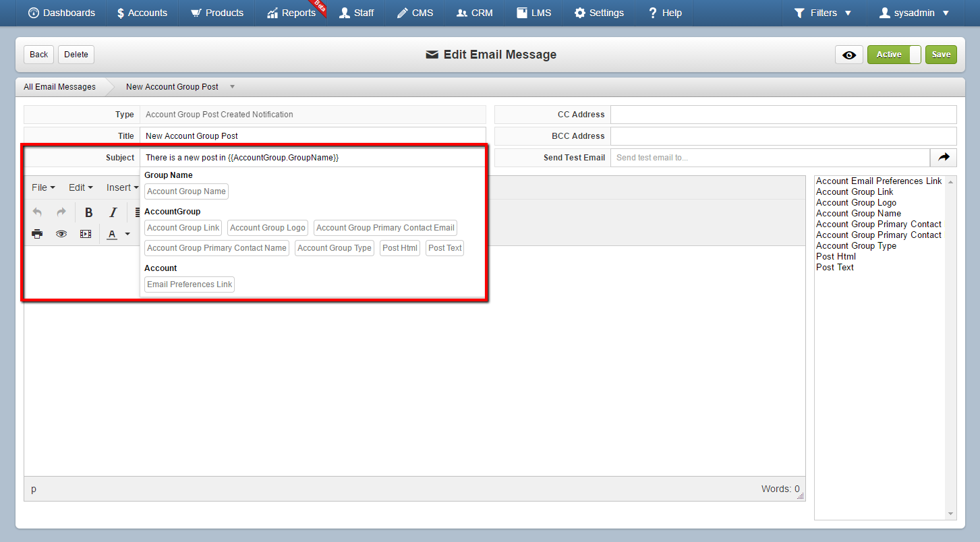Click into the Title field
The image size is (980, 542).
coord(312,136)
